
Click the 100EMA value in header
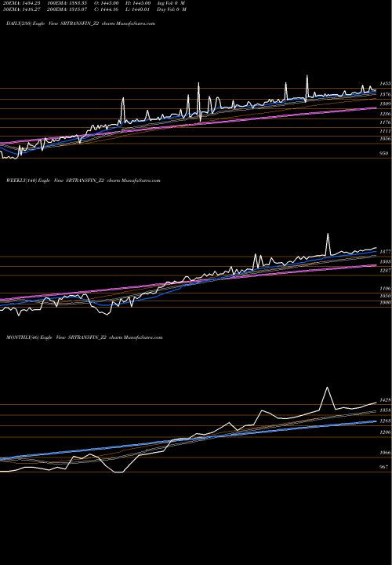coord(67,3)
